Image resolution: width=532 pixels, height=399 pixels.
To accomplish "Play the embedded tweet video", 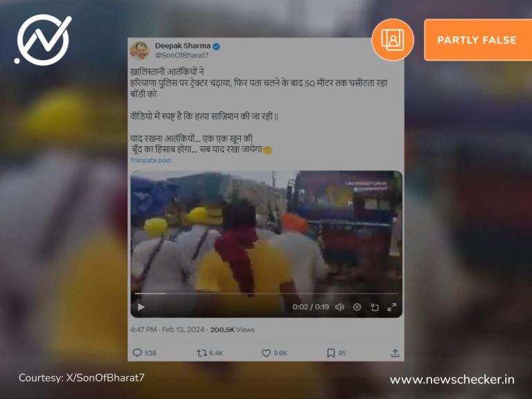I will [141, 307].
